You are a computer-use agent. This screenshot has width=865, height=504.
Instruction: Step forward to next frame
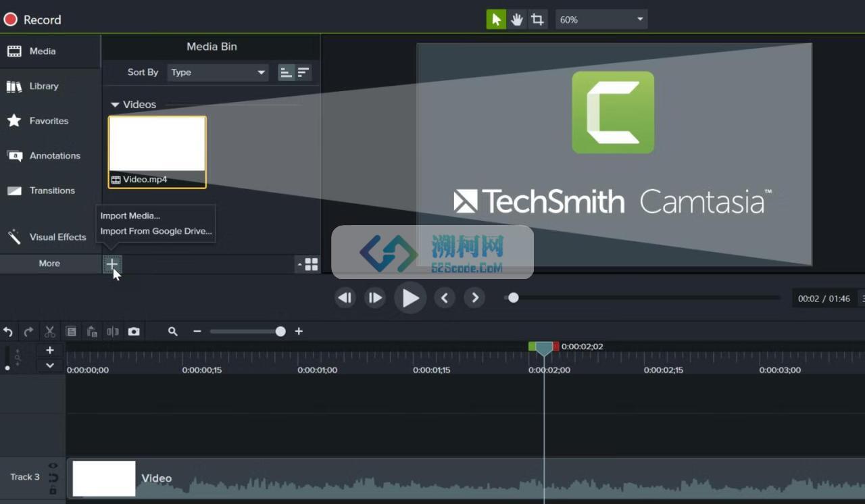pos(375,298)
